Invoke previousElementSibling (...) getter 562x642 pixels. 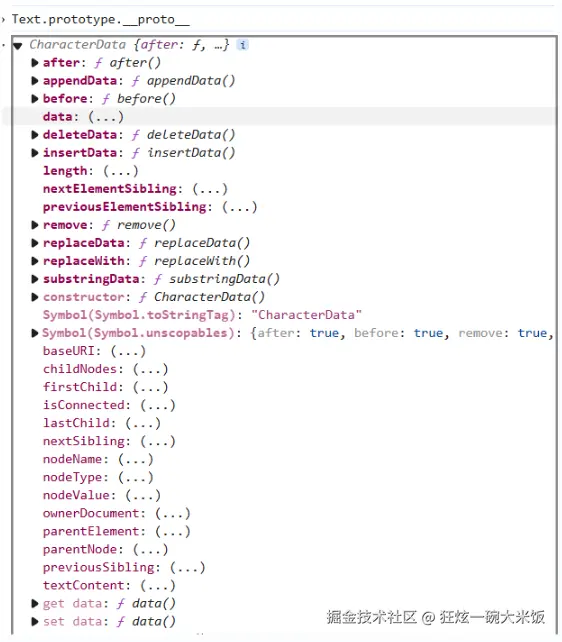[x=239, y=207]
